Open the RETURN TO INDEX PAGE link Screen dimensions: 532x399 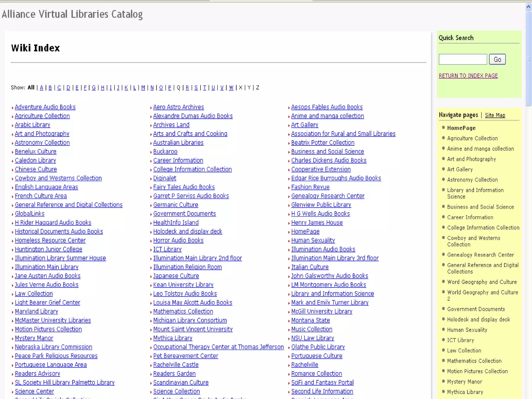[468, 76]
